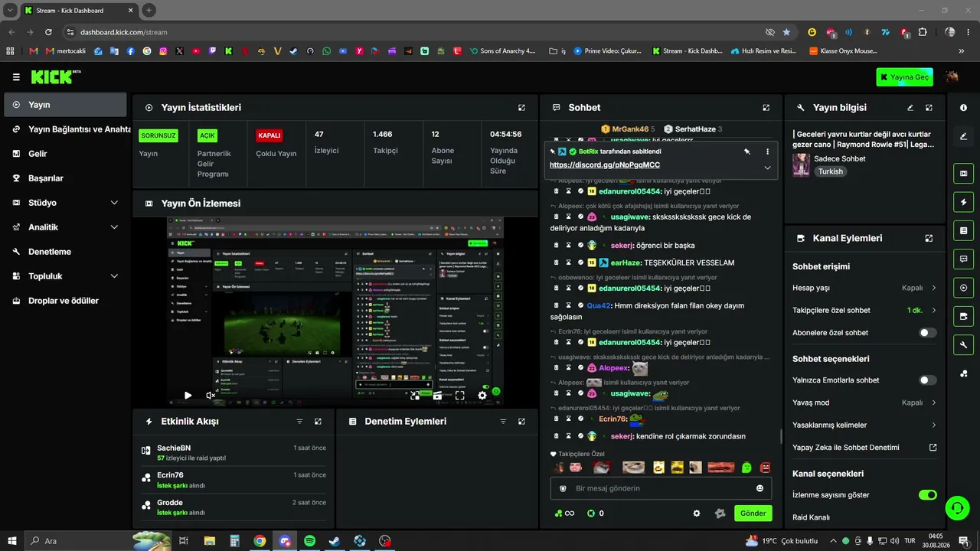Open Gelir in the sidebar
This screenshot has width=980, height=551.
tap(65, 154)
